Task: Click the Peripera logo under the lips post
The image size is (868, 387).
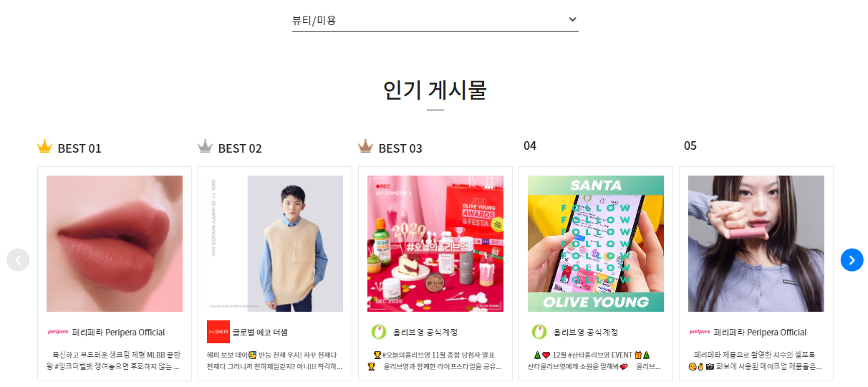Action: [x=57, y=332]
